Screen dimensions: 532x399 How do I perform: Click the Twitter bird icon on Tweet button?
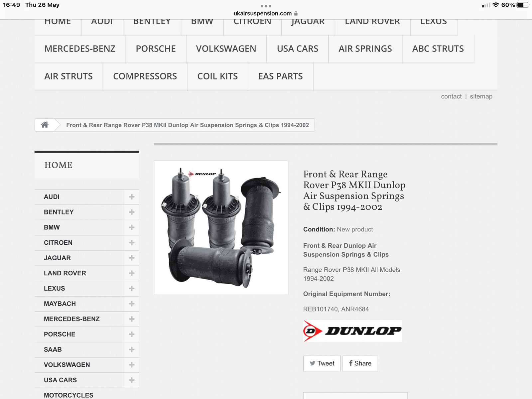[312, 363]
